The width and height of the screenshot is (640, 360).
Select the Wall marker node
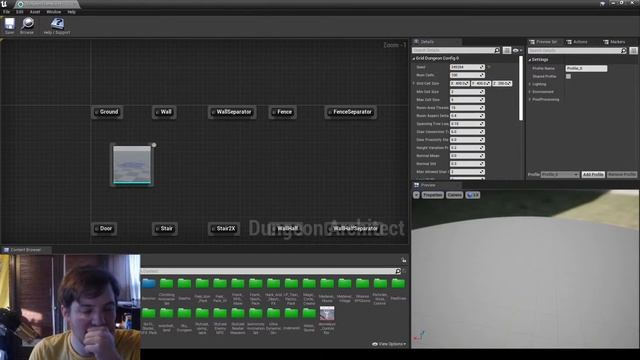(164, 112)
